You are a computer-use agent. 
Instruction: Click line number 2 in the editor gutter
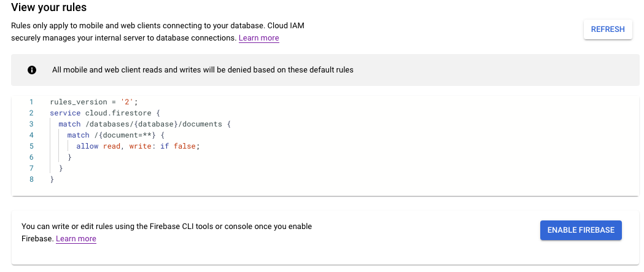tap(31, 113)
